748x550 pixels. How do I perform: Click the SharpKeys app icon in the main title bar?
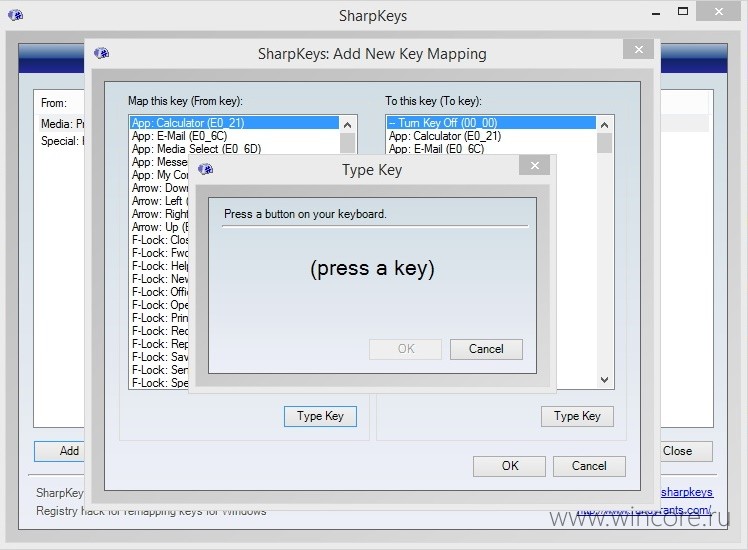[x=15, y=15]
